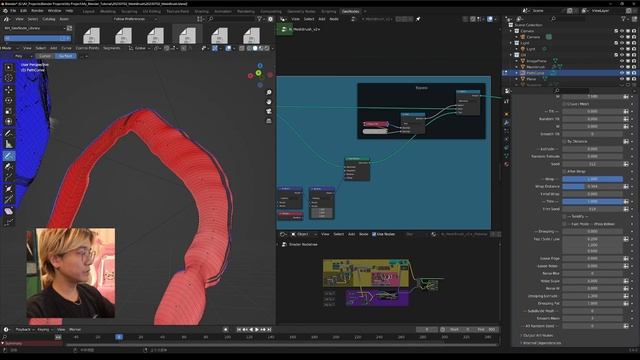Open the Catalog menu in asset browser
Viewport: 640px width, 360px height.
[49, 19]
